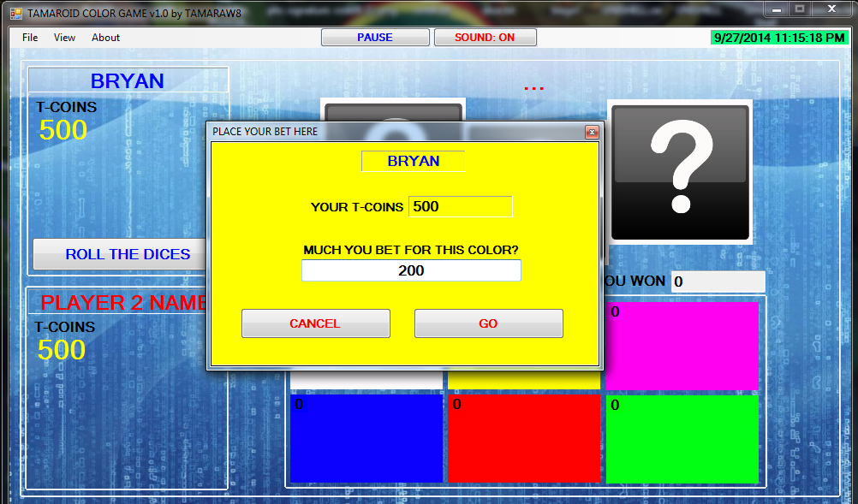Close the PLACE YOUR BET HERE dialog
Image resolution: width=858 pixels, height=504 pixels.
pyautogui.click(x=593, y=132)
